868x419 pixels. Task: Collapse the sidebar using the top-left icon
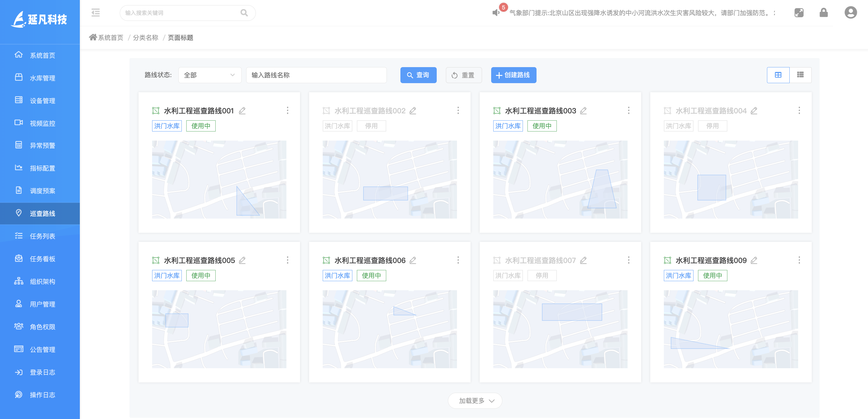coord(95,12)
